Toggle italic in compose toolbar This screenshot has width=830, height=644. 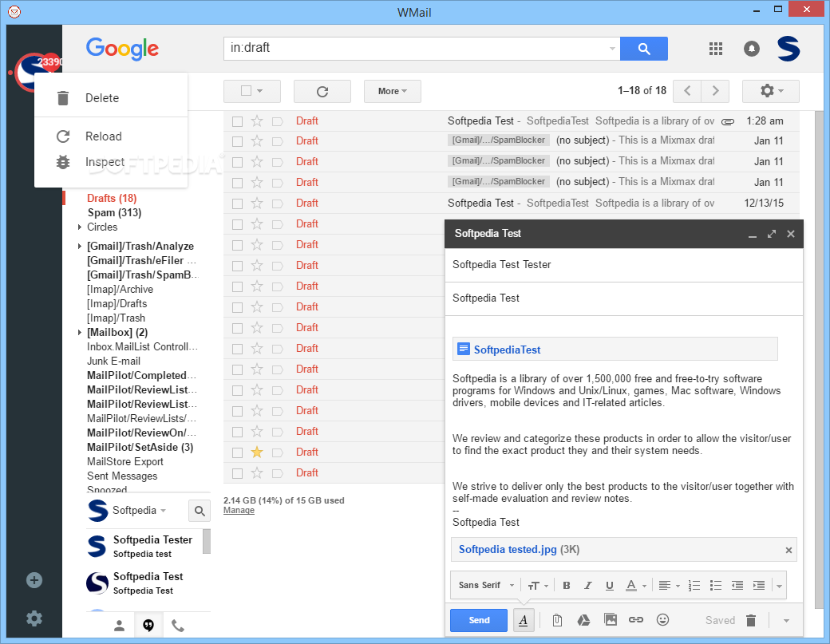(x=587, y=585)
